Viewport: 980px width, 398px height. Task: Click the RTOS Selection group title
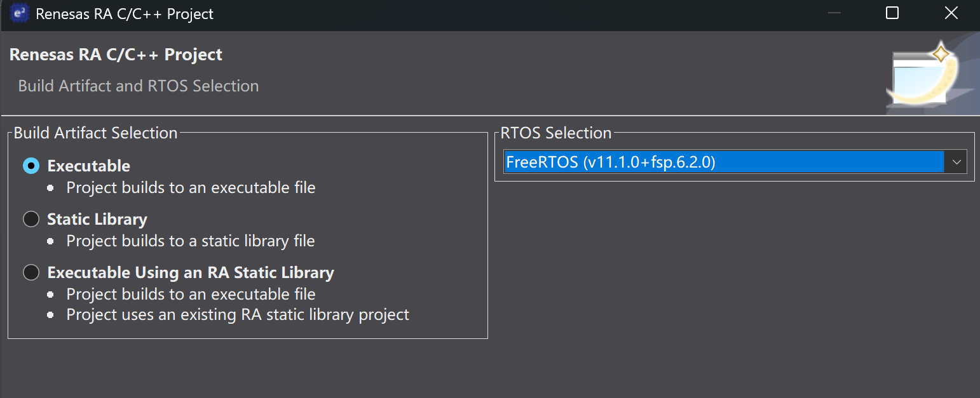[x=556, y=133]
